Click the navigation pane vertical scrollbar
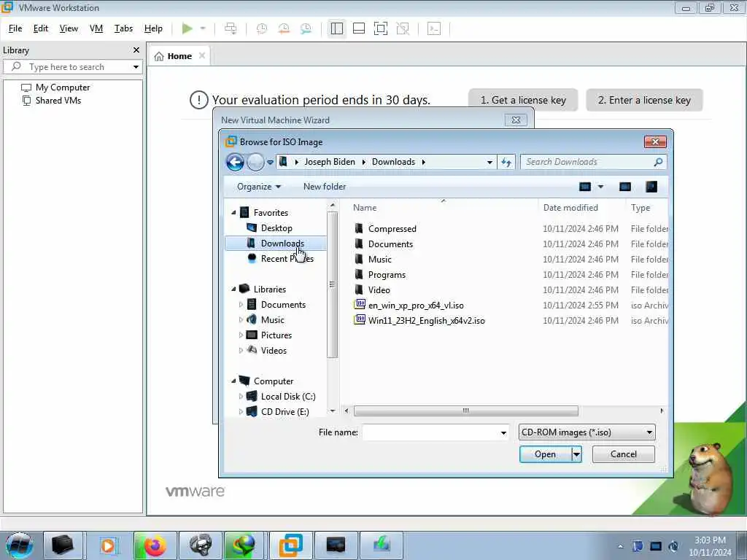Image resolution: width=747 pixels, height=560 pixels. click(x=333, y=284)
